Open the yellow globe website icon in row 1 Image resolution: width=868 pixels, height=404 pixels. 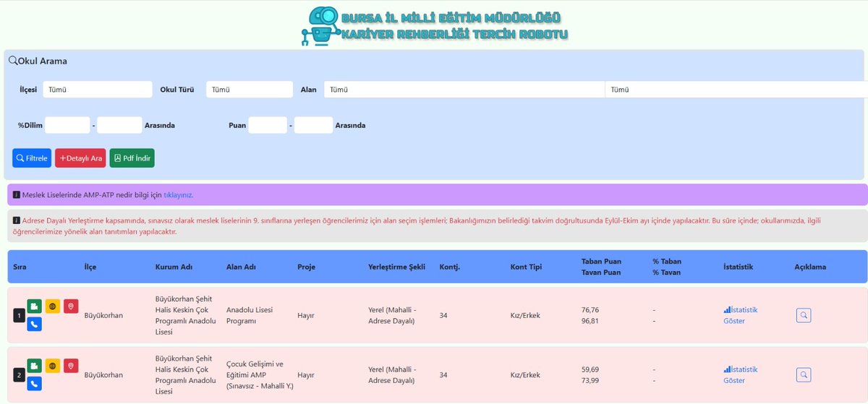pos(53,306)
